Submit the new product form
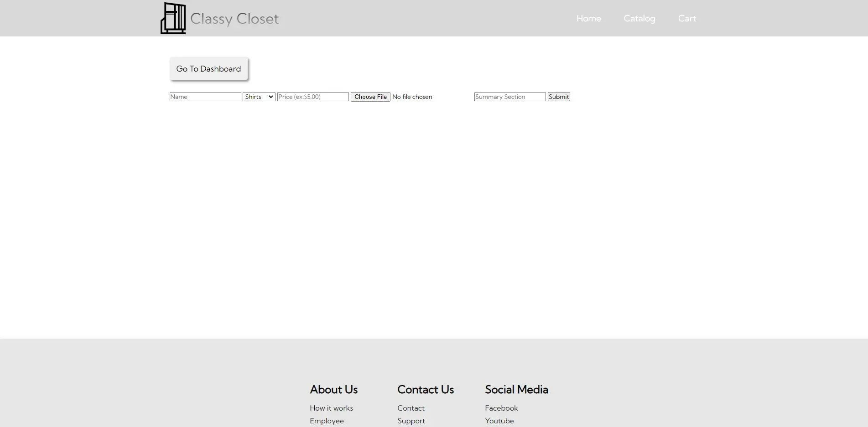This screenshot has width=868, height=427. pos(559,97)
